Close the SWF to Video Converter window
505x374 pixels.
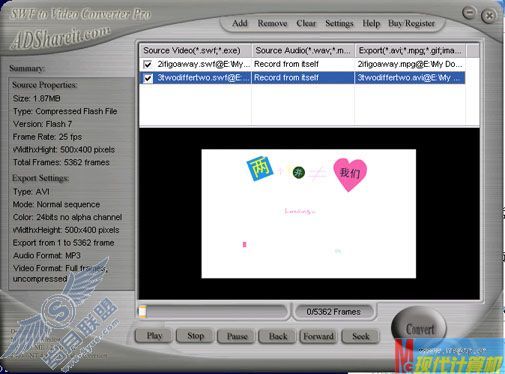[x=489, y=15]
